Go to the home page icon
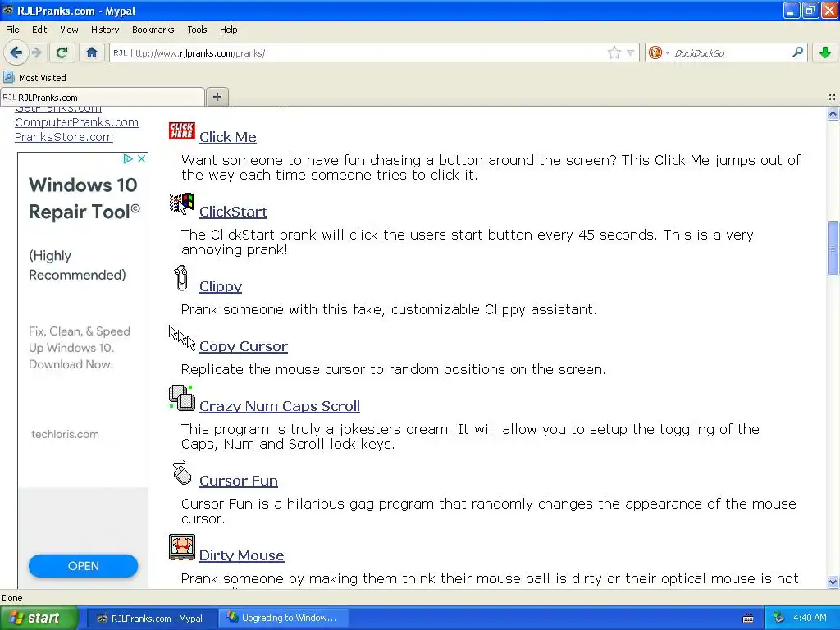The image size is (840, 630). point(92,52)
